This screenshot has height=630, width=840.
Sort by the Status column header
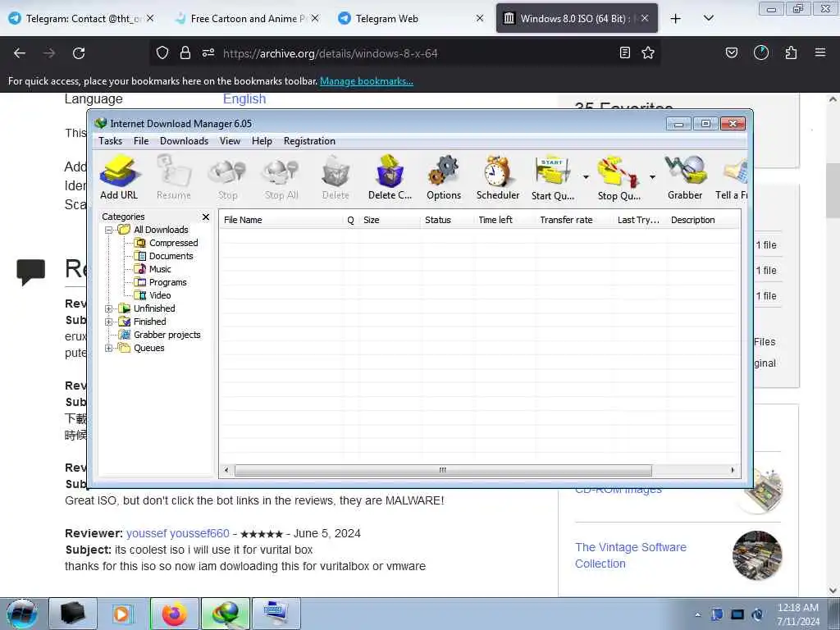click(447, 220)
